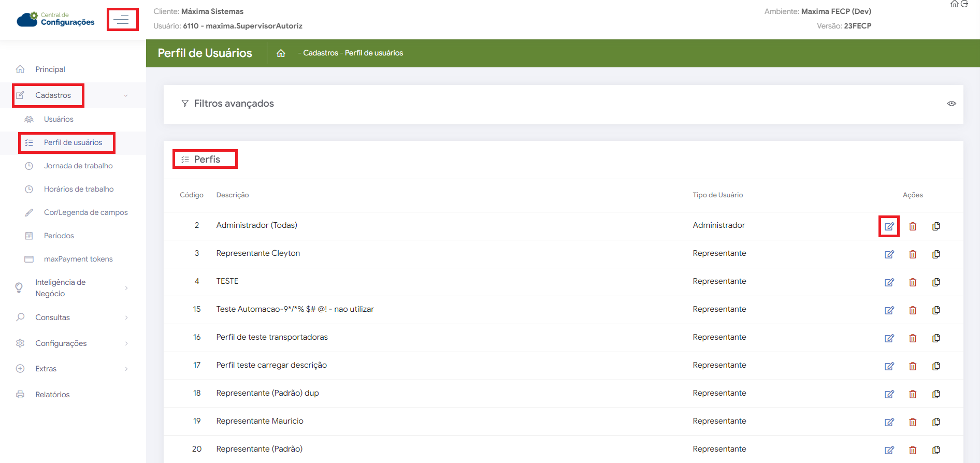The image size is (980, 463).
Task: Expand the Configurações sidebar menu
Action: coord(126,343)
